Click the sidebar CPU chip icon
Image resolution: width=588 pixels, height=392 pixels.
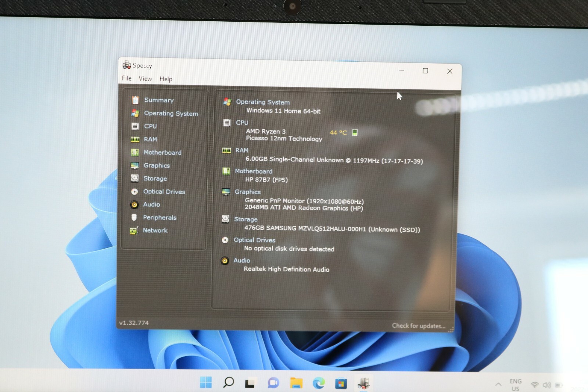click(135, 126)
